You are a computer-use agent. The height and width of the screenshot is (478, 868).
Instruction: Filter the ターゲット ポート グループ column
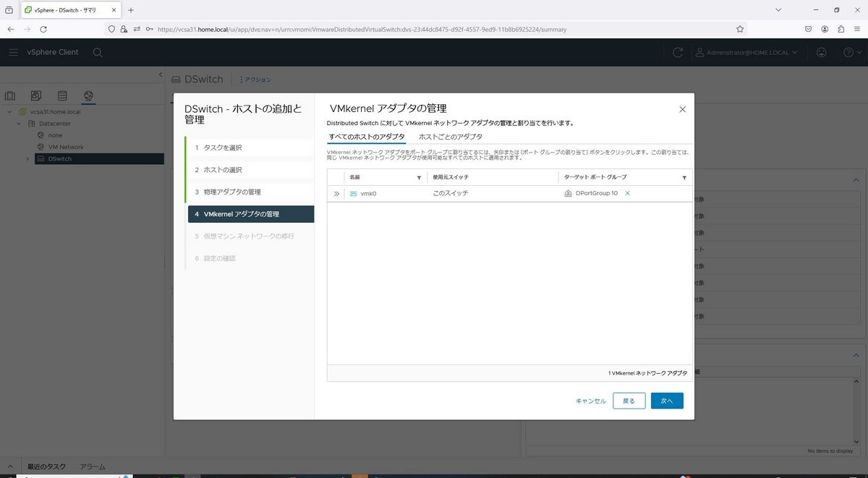coord(684,177)
